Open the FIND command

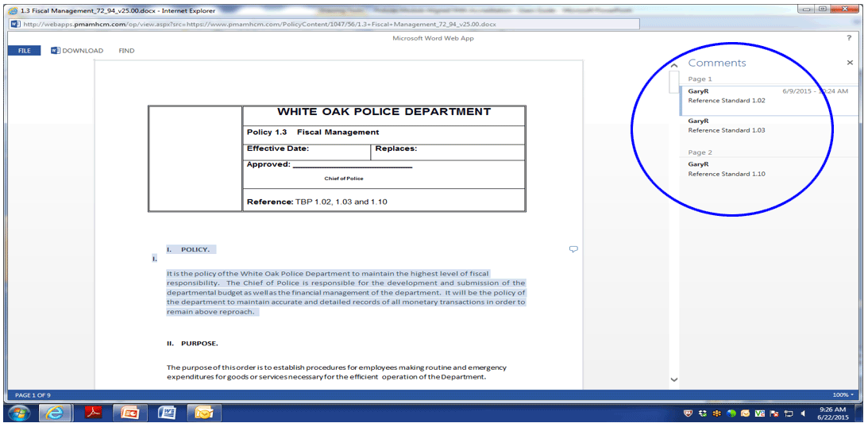click(126, 51)
